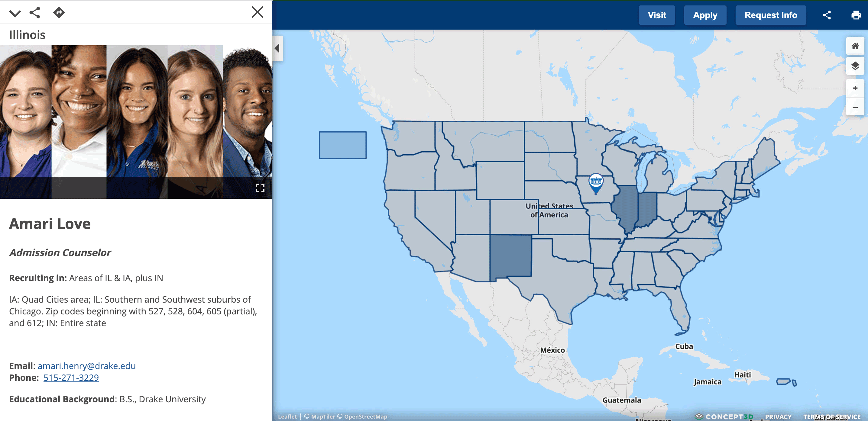Zoom out on the map
This screenshot has height=421, width=868.
(x=855, y=108)
